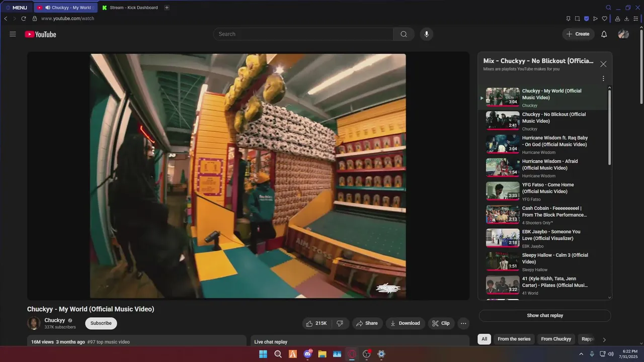The image size is (644, 362).
Task: Subscribe to the Chuckyy channel
Action: 101,323
